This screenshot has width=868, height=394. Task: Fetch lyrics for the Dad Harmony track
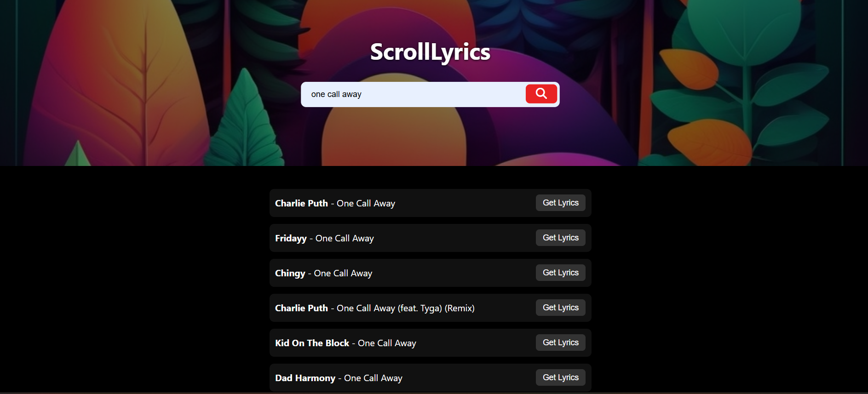tap(560, 377)
